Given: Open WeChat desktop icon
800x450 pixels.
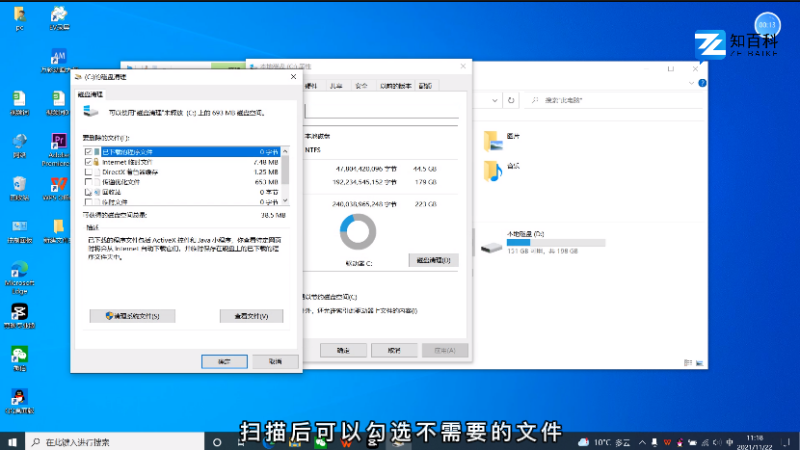Looking at the screenshot, I should [19, 355].
